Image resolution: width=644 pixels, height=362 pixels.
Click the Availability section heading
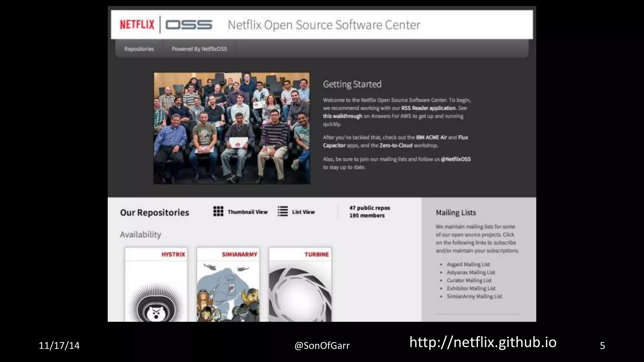coord(141,235)
